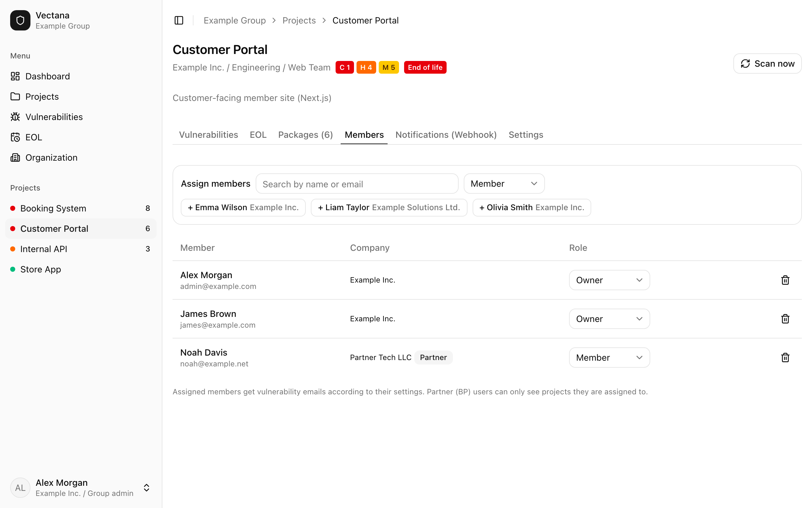This screenshot has height=508, width=812.
Task: Click the admin@example.com email text
Action: pyautogui.click(x=218, y=286)
